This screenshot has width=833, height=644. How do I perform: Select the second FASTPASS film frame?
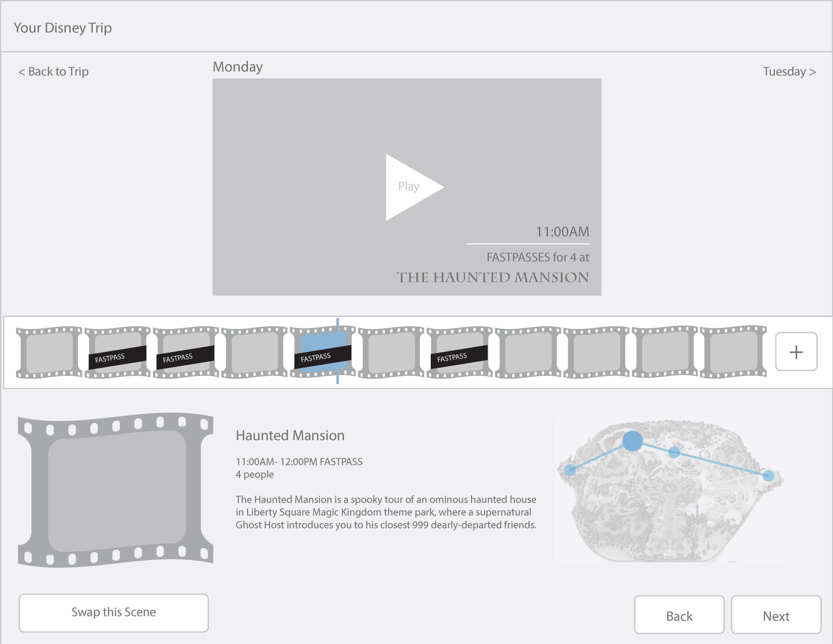(186, 352)
